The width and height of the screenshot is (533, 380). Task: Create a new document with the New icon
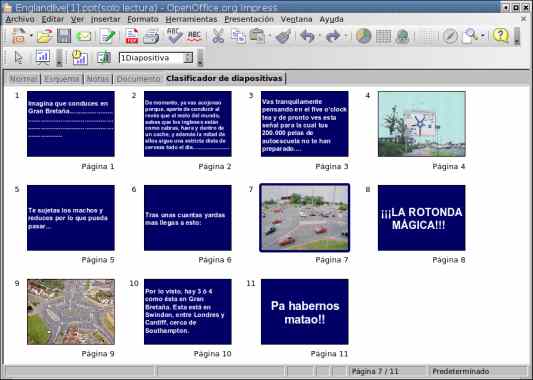click(18, 36)
